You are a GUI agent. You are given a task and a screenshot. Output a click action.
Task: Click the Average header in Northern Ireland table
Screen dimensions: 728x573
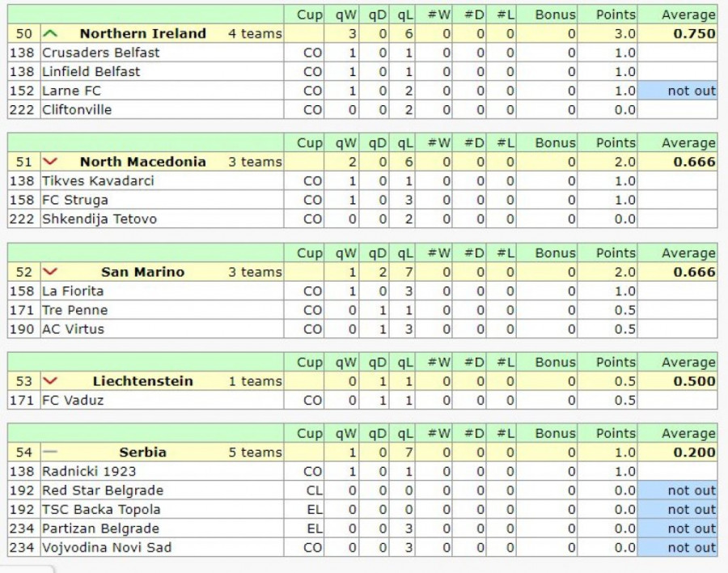688,15
